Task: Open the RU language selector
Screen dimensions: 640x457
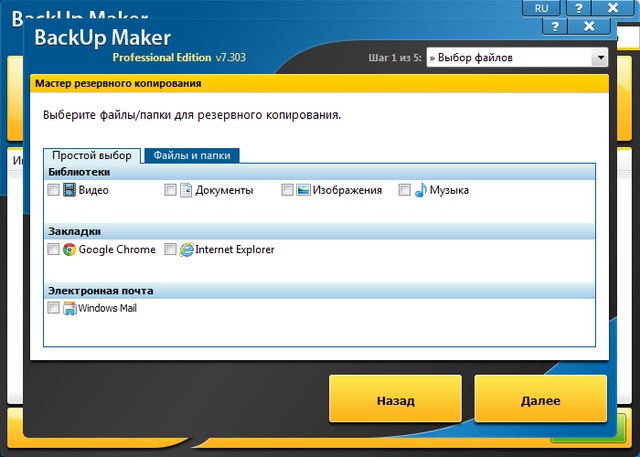Action: click(x=541, y=7)
